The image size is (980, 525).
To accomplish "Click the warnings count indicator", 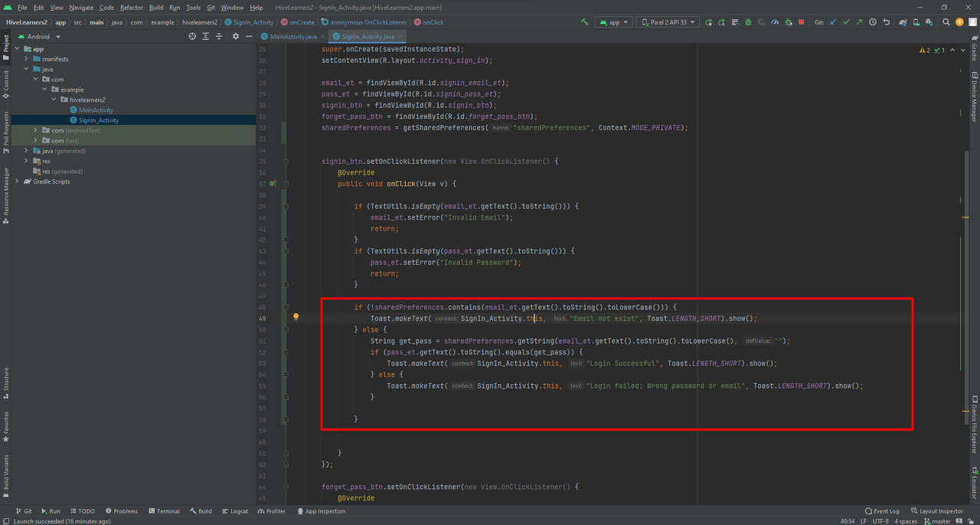I will [926, 50].
